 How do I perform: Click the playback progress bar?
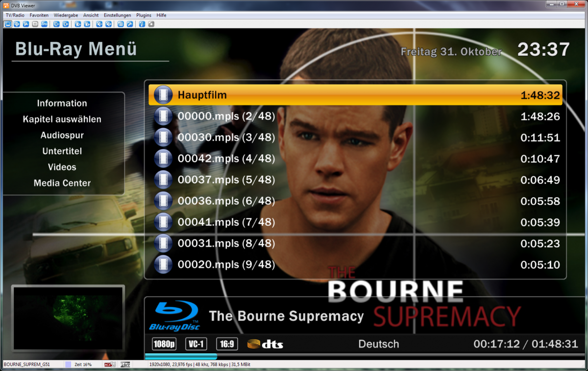tap(365, 356)
